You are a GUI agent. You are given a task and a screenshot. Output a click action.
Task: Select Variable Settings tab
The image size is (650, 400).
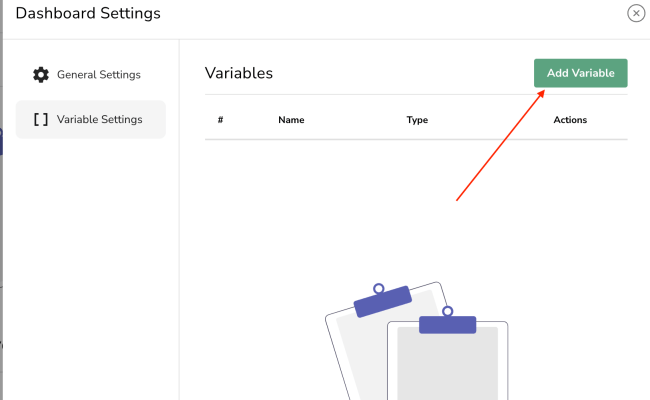point(90,119)
